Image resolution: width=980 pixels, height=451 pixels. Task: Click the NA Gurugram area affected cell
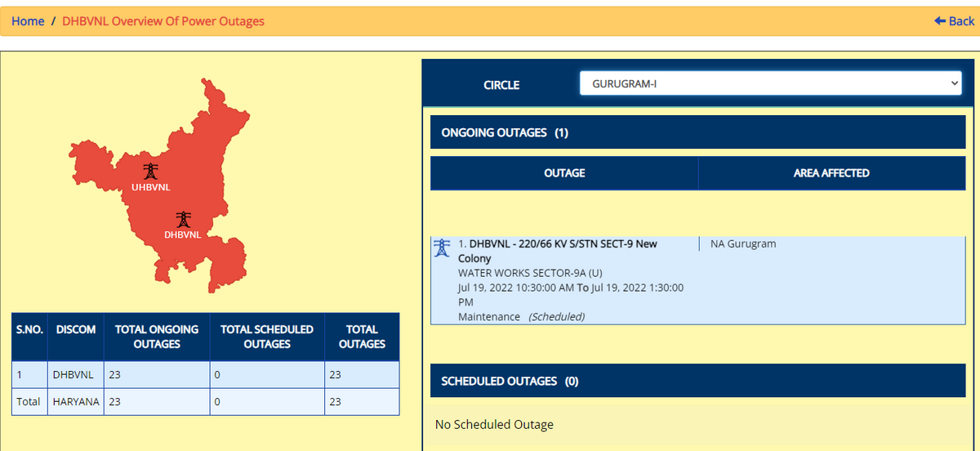(x=743, y=243)
